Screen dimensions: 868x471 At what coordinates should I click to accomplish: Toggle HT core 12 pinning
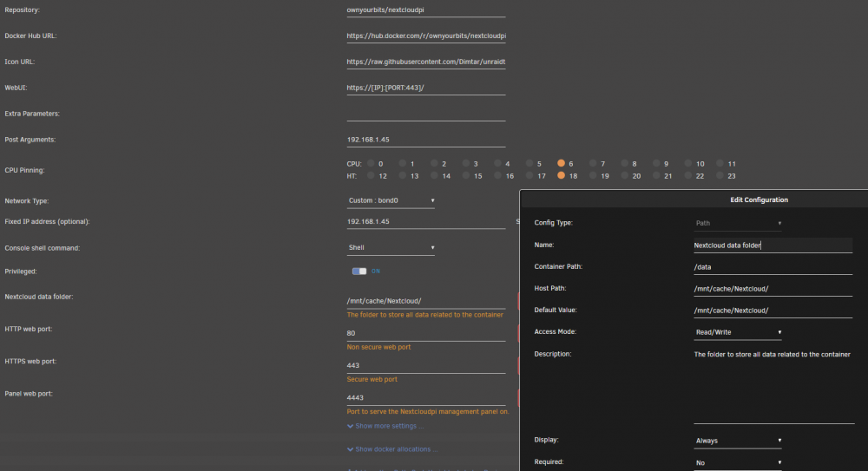click(x=371, y=175)
